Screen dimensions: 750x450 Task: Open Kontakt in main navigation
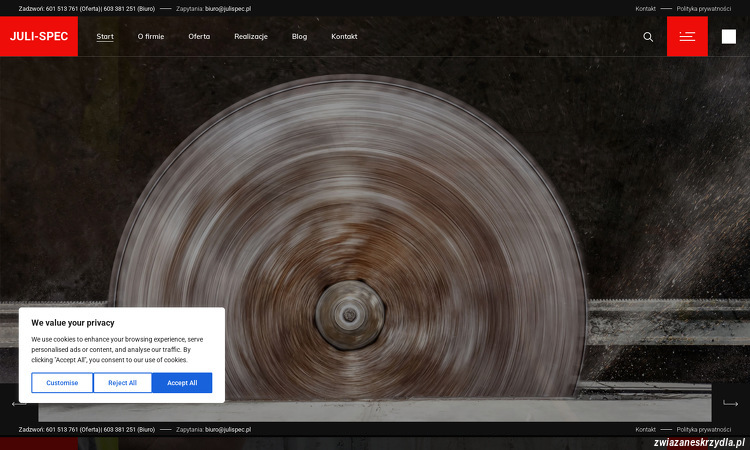344,36
